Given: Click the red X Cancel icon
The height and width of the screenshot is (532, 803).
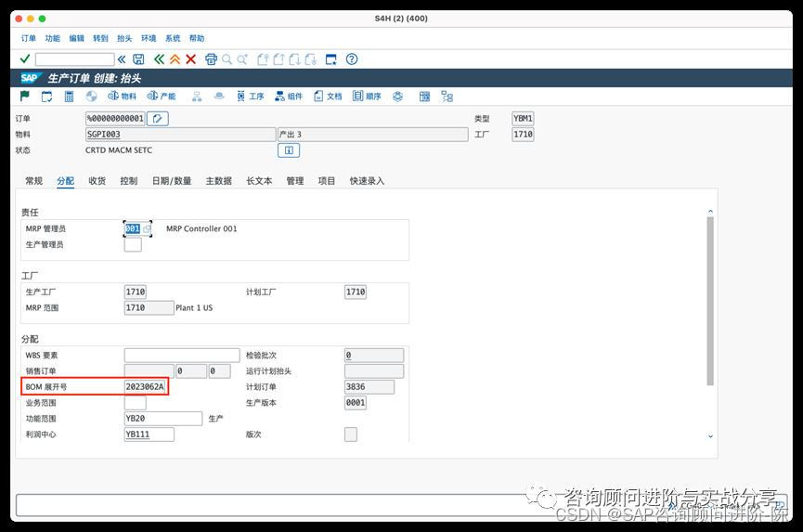Looking at the screenshot, I should (190, 59).
